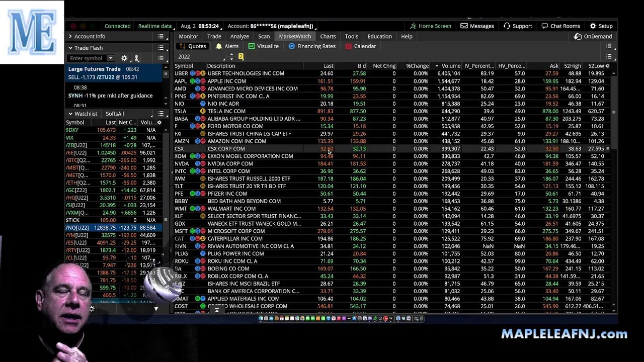Select the /NQ[U22] watchlist row
The height and width of the screenshot is (362, 644).
114,228
